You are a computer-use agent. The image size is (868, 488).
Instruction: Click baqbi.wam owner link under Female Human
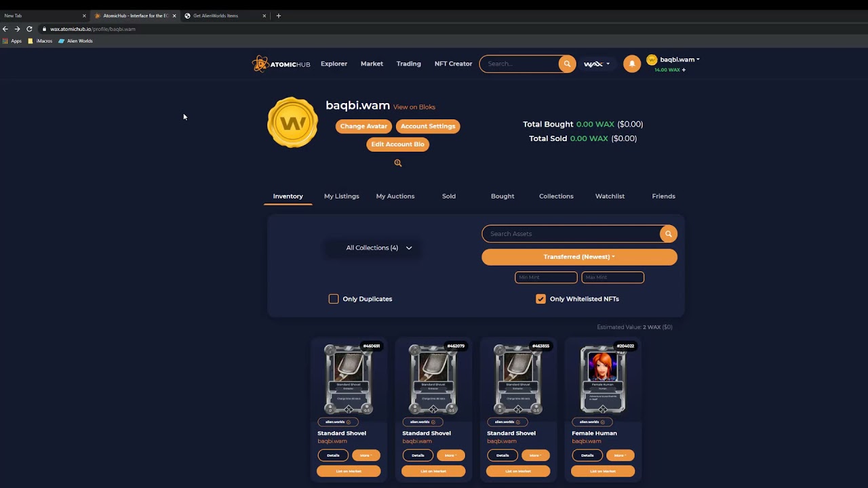click(x=586, y=441)
